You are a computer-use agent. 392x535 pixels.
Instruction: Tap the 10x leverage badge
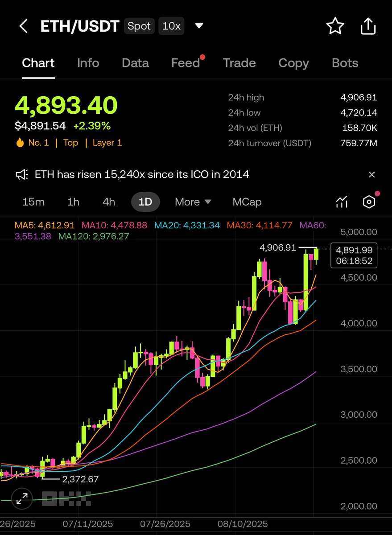tap(171, 26)
